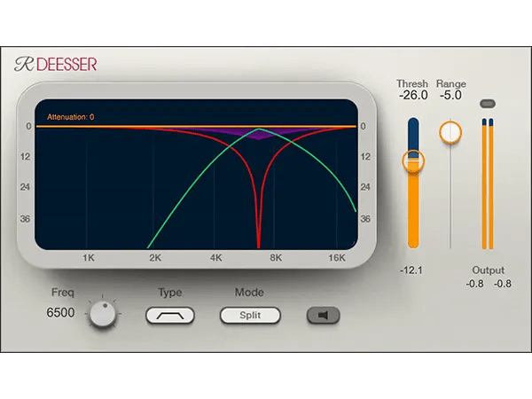Click the Output label
The image size is (532, 399).
[x=489, y=270]
